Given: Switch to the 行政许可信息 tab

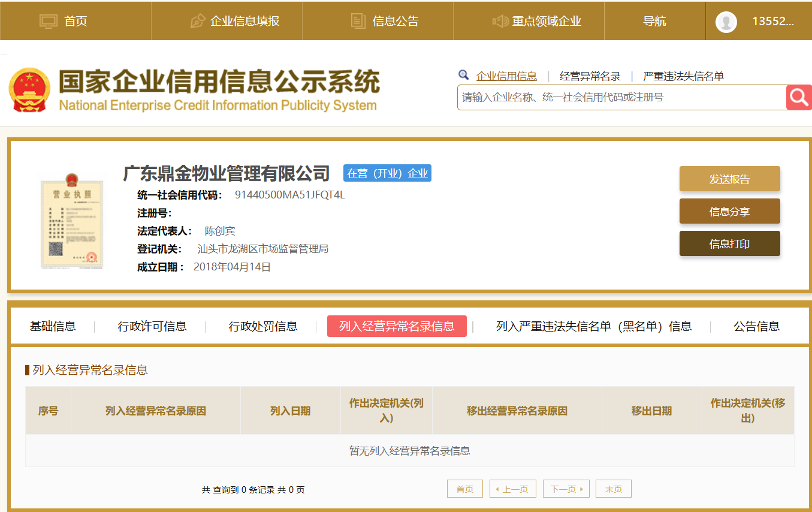Looking at the screenshot, I should (x=152, y=326).
